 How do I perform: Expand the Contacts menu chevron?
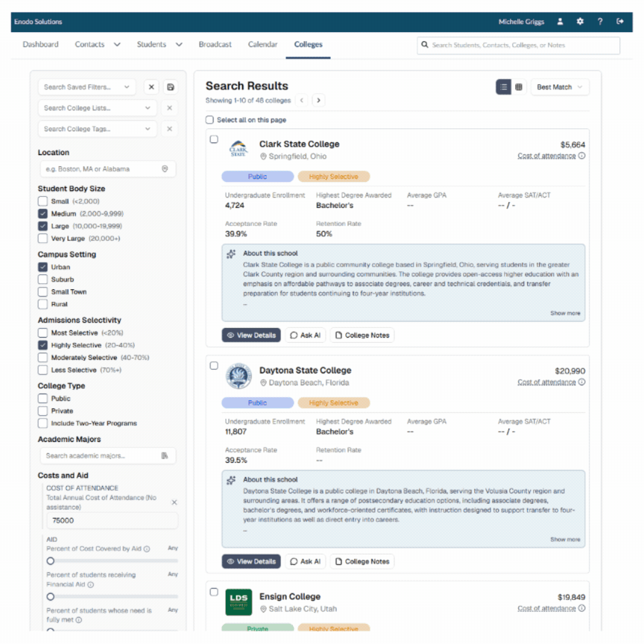(117, 45)
